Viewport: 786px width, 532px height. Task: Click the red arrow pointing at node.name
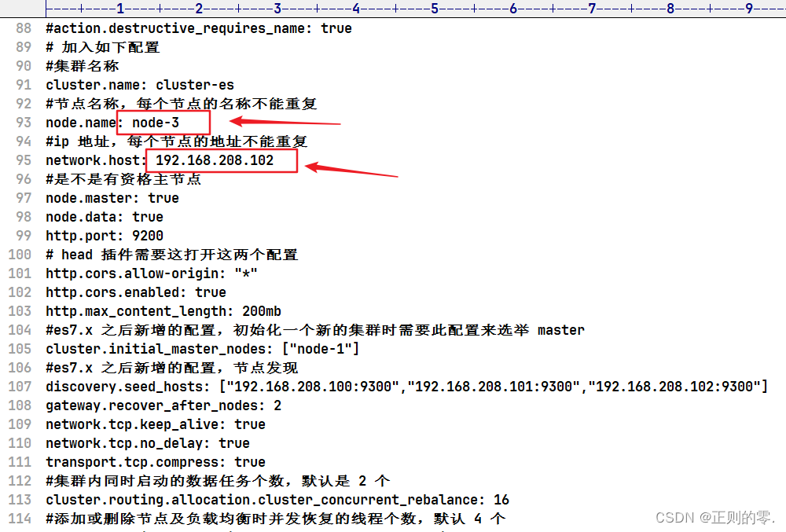coord(283,119)
